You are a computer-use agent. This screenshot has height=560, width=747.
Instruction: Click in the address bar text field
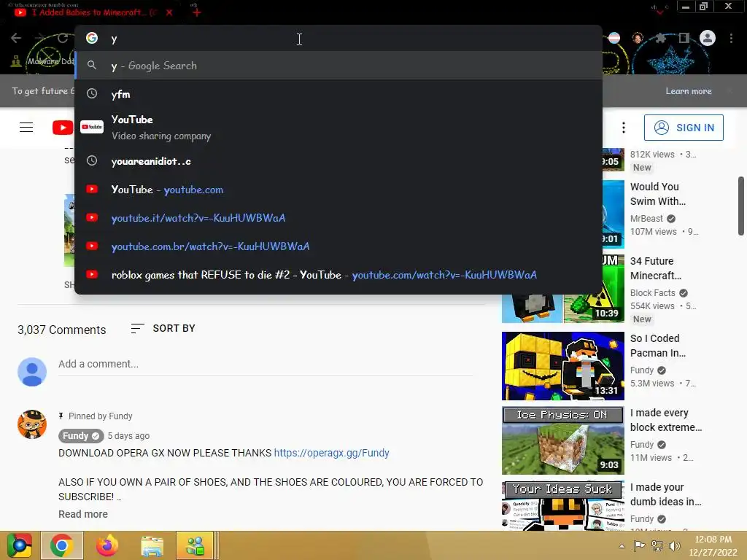pyautogui.click(x=338, y=39)
